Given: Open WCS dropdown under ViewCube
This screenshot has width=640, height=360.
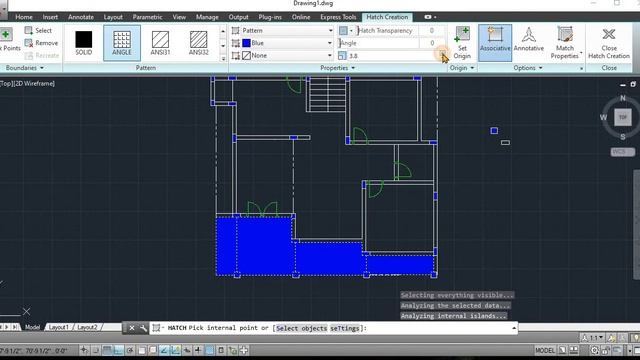Looking at the screenshot, I should [x=622, y=151].
